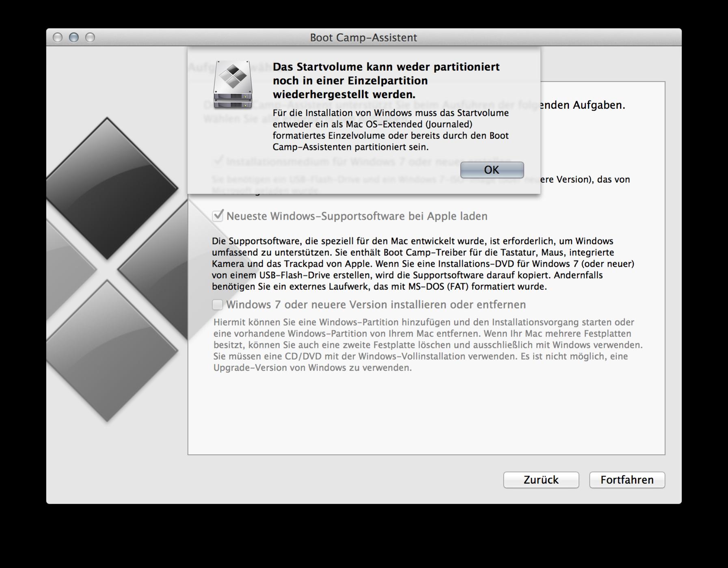
Task: Click OK in the error dialog
Action: click(492, 170)
